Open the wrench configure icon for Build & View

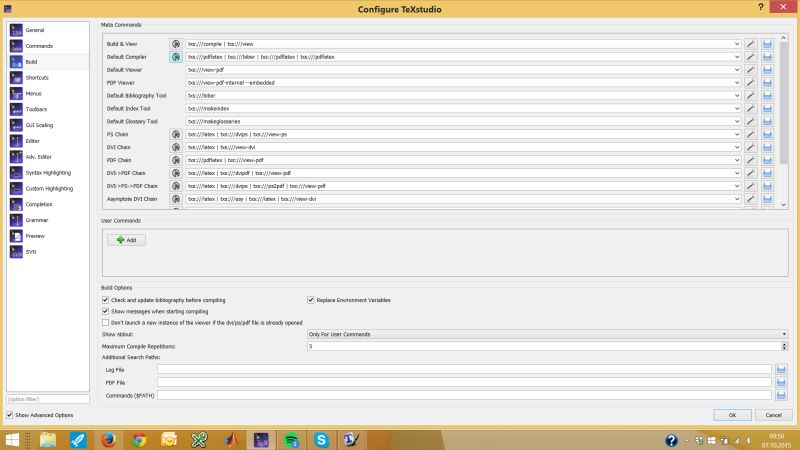751,44
